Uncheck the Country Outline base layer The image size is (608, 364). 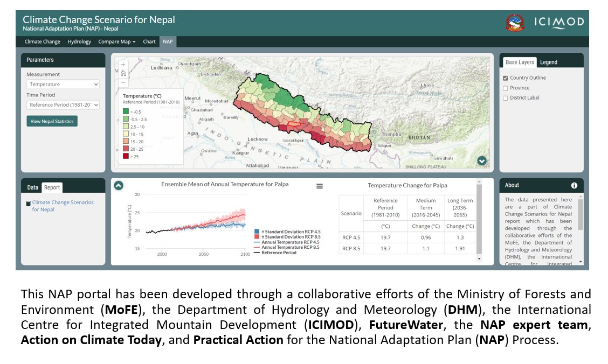click(505, 77)
